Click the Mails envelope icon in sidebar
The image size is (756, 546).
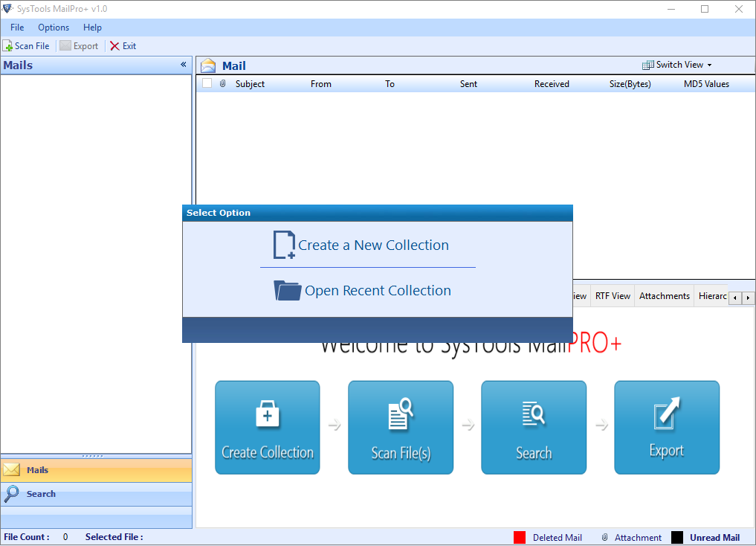[x=12, y=470]
